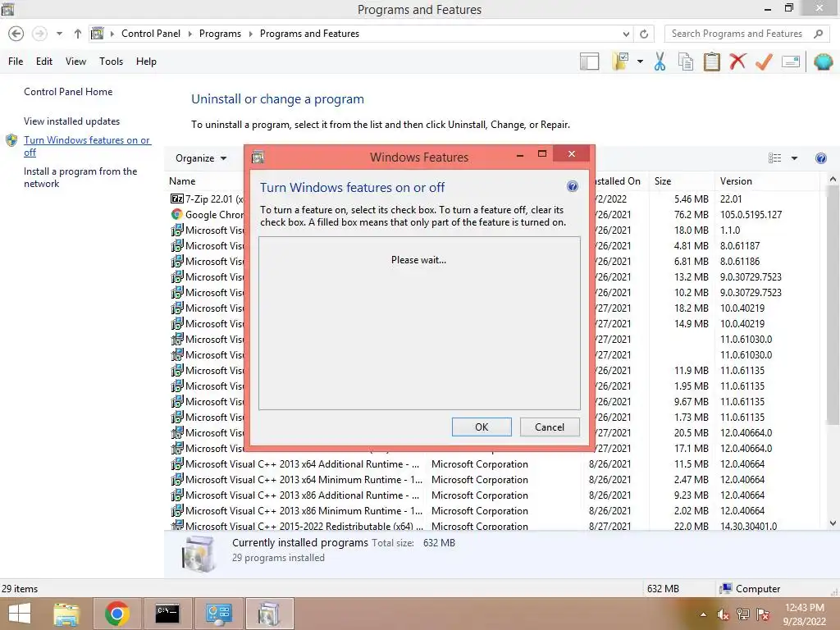Image resolution: width=840 pixels, height=630 pixels.
Task: Open the View menu
Action: pyautogui.click(x=75, y=62)
